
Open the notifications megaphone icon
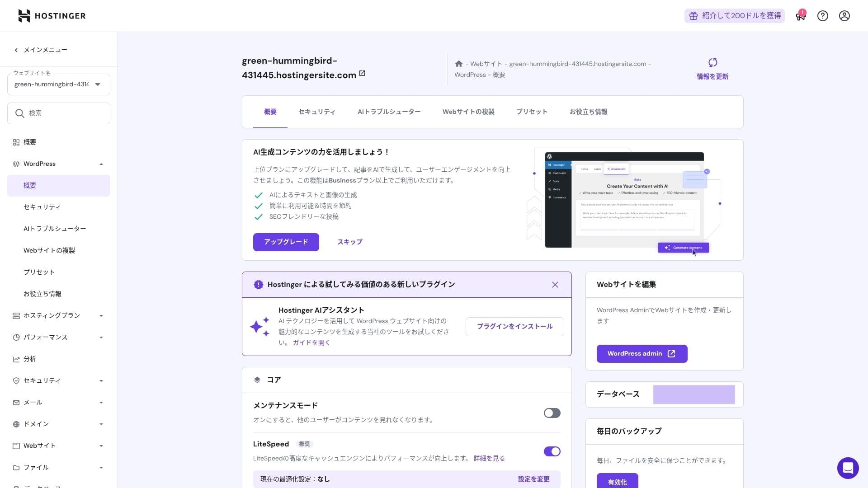[801, 16]
